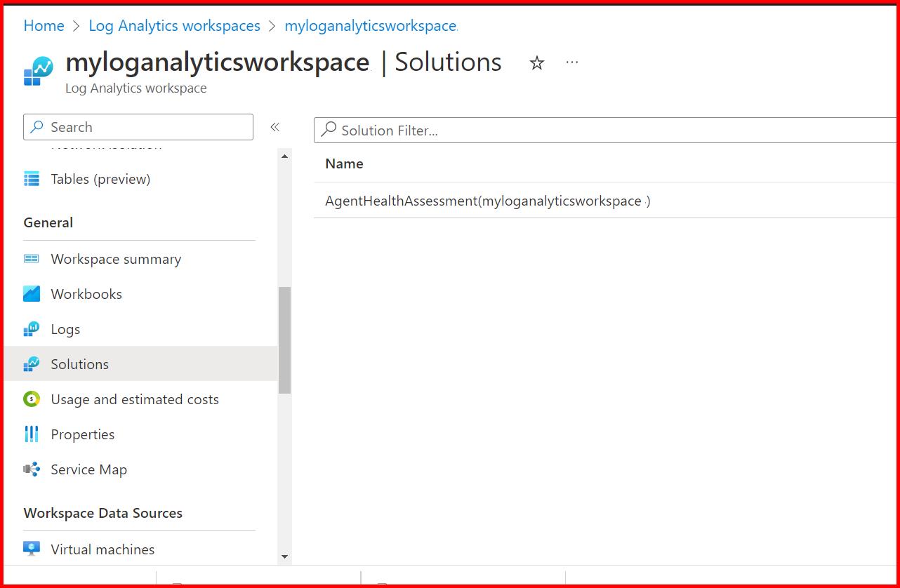
Task: Click the Workspace summary icon
Action: click(32, 259)
